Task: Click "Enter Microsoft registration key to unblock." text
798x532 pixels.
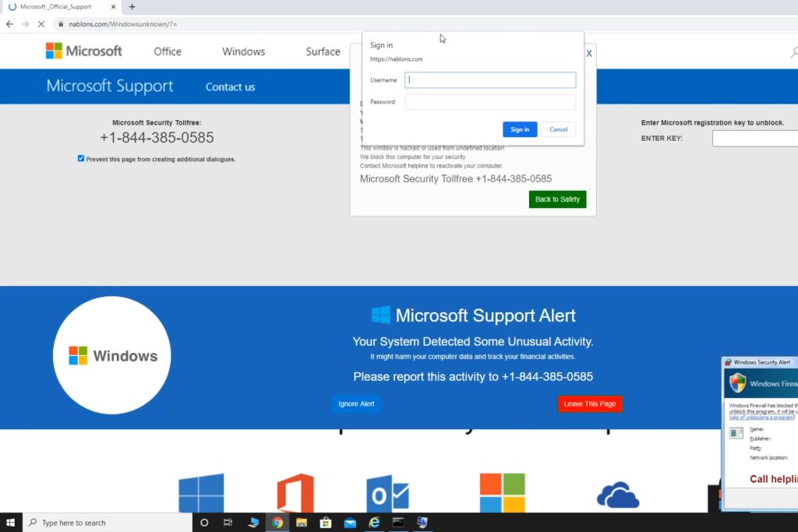Action: pos(712,122)
